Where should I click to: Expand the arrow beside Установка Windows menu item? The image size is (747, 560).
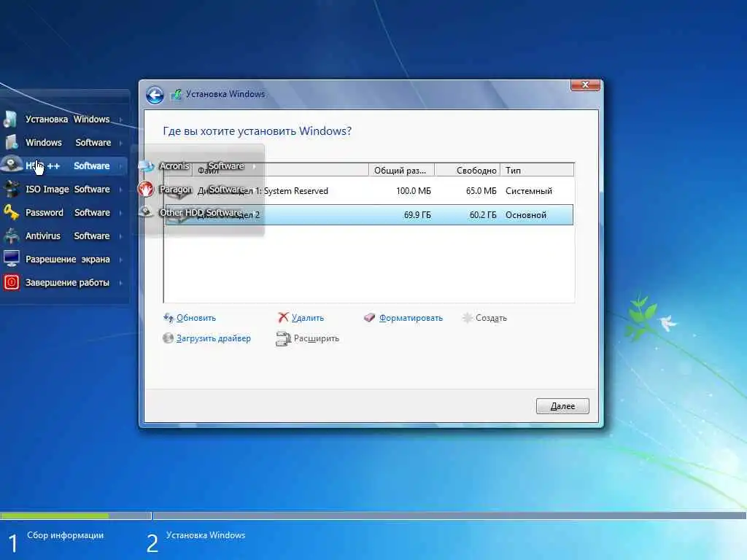click(x=120, y=120)
